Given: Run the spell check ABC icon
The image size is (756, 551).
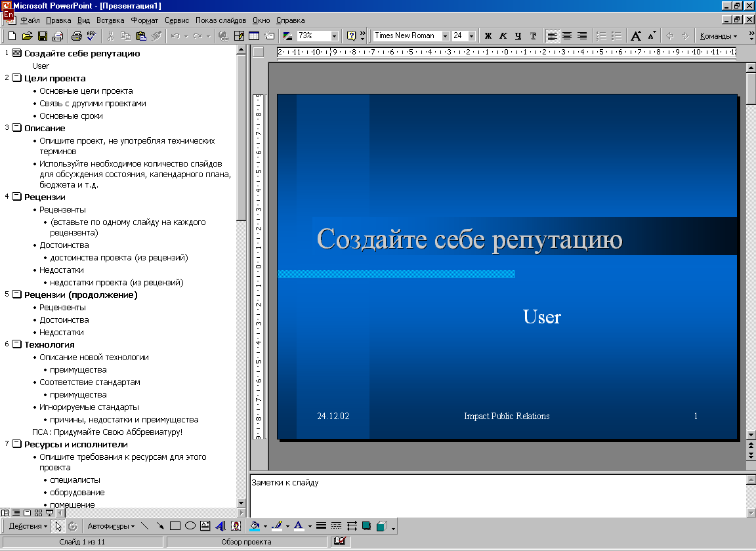Looking at the screenshot, I should tap(91, 35).
